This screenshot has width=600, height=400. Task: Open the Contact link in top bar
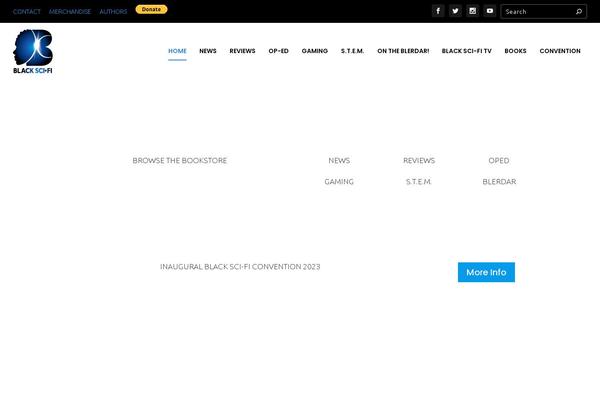point(26,11)
